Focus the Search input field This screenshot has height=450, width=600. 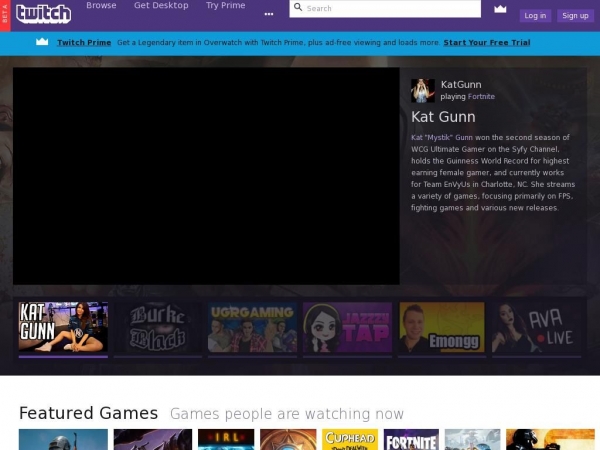click(x=385, y=8)
